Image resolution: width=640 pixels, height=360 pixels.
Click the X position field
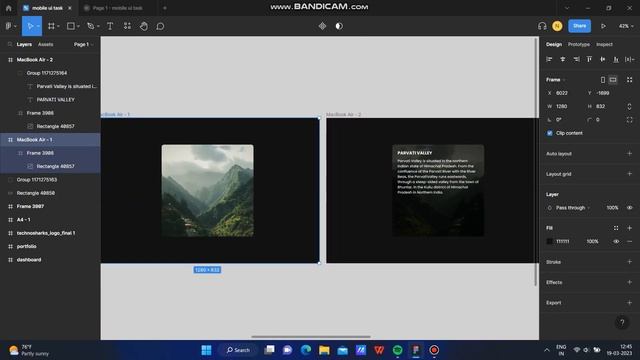564,93
